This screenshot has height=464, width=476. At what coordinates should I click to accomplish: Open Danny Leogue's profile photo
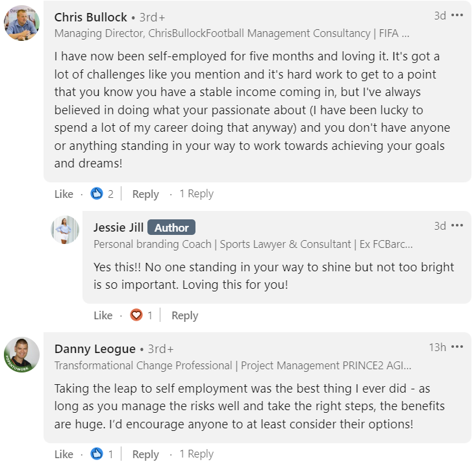[x=22, y=355]
